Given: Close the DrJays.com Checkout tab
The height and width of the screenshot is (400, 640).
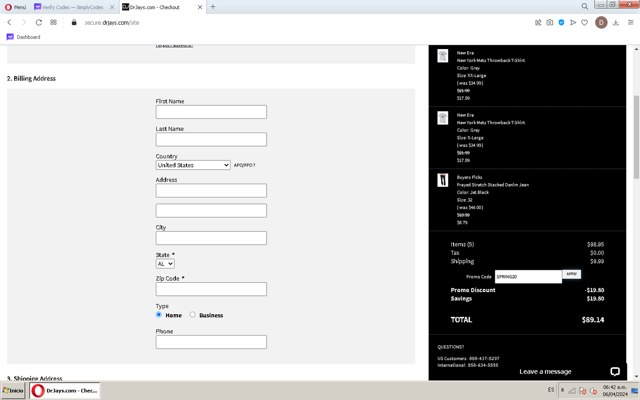Looking at the screenshot, I should pyautogui.click(x=200, y=7).
